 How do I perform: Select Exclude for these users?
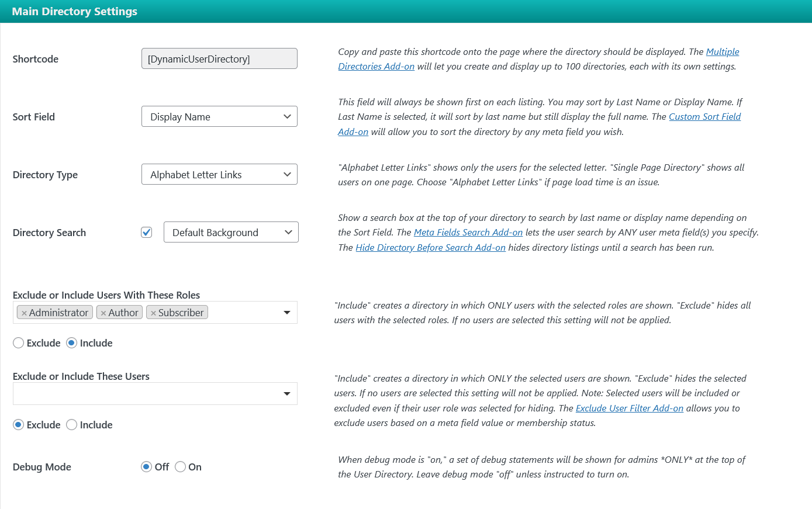point(19,425)
